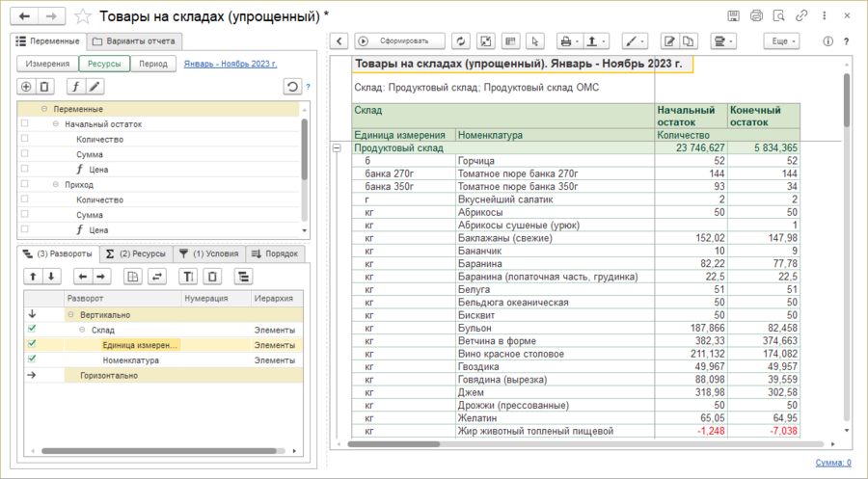
Task: Open the Еще dropdown menu
Action: 780,41
